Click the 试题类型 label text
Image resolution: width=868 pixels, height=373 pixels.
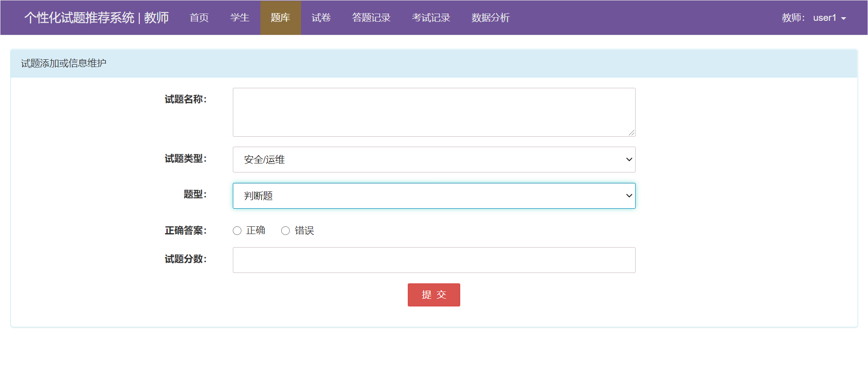[186, 158]
